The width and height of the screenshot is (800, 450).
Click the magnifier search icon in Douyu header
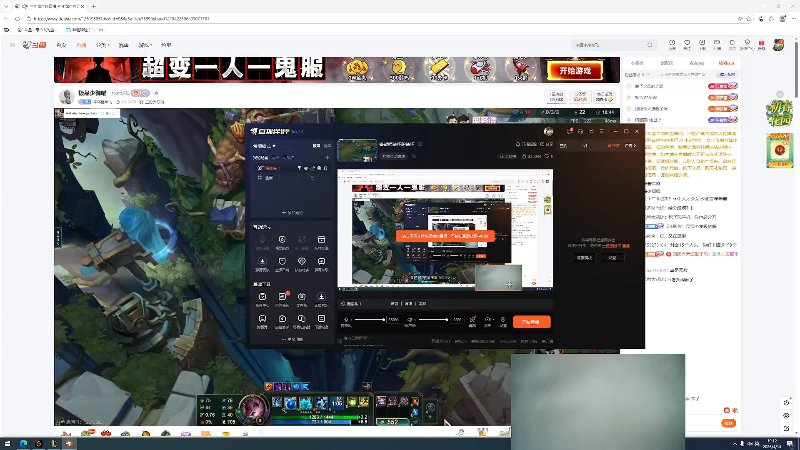pos(650,45)
